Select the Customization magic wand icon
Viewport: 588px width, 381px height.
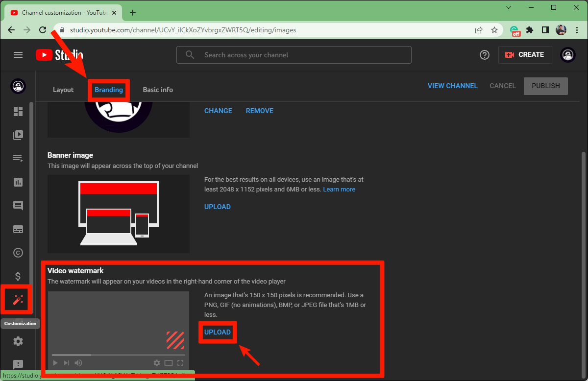[18, 299]
